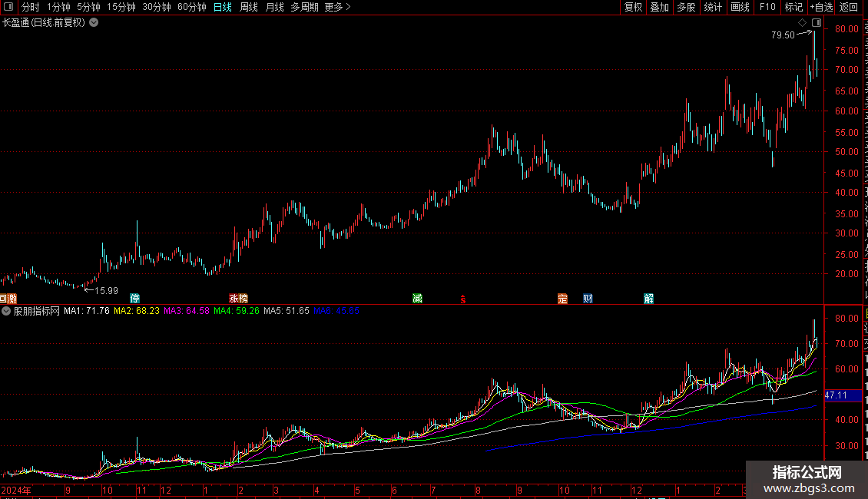This screenshot has height=499, width=868.
Task: Click the red $ dividend marker
Action: point(463,299)
